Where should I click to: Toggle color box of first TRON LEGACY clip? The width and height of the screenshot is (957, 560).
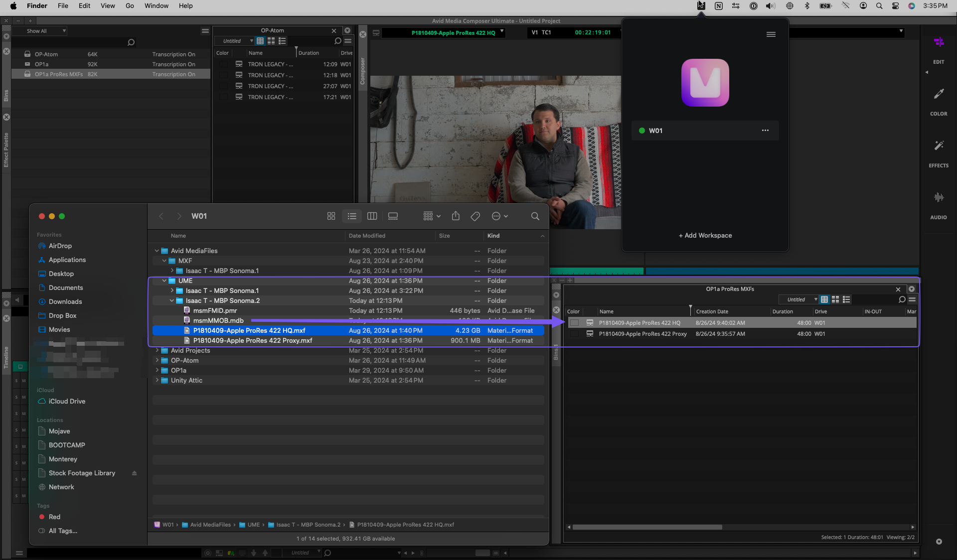pyautogui.click(x=223, y=64)
